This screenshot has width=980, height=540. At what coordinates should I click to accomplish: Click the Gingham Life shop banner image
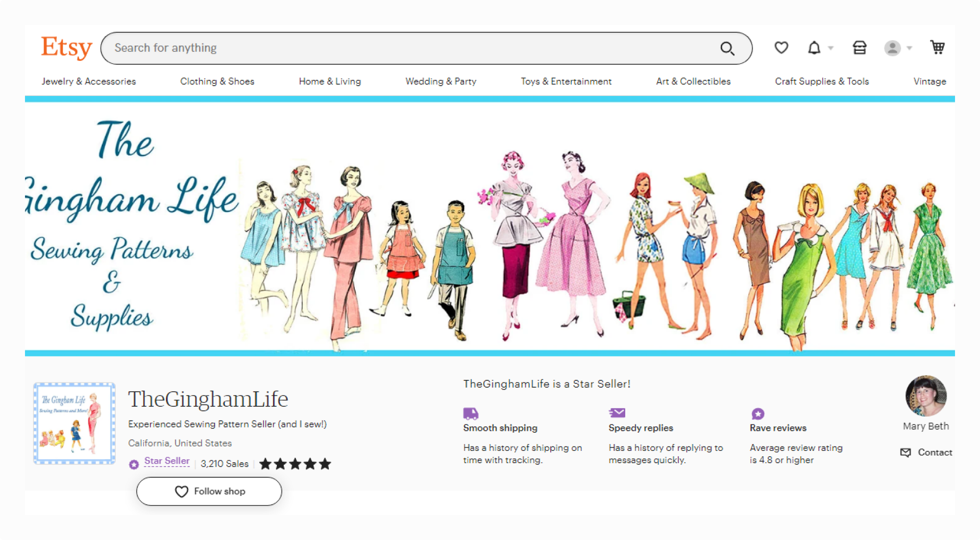(x=490, y=226)
